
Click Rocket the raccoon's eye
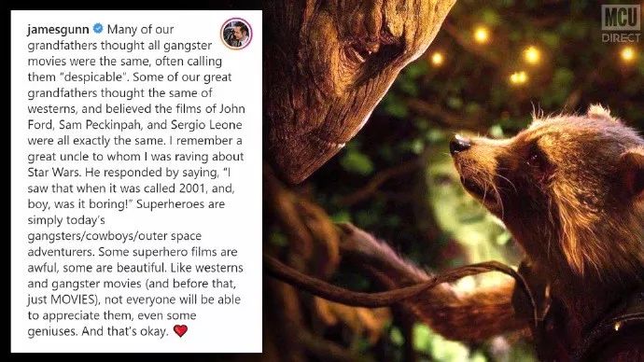click(536, 157)
